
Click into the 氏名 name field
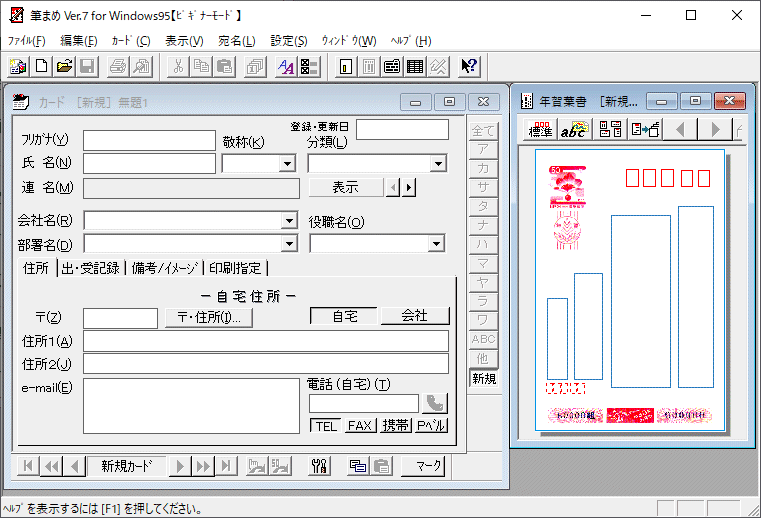[149, 164]
